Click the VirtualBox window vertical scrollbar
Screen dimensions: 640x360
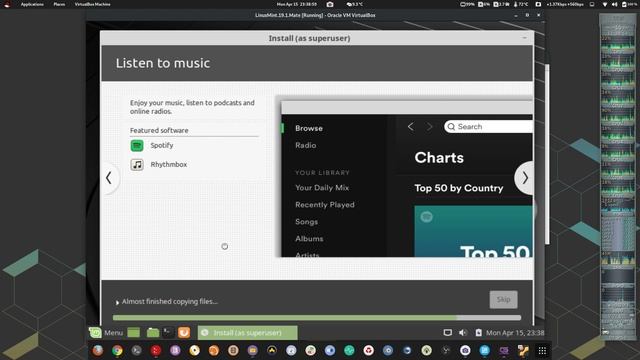[x=547, y=154]
